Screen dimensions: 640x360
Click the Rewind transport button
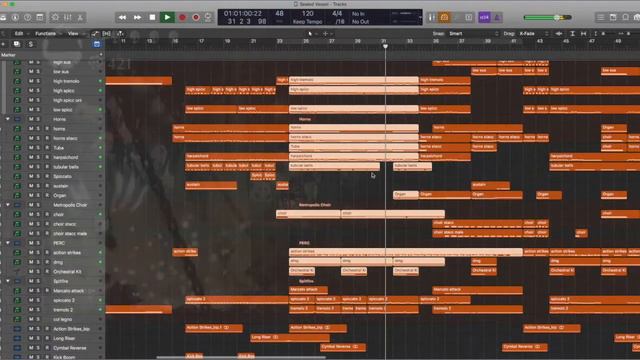pyautogui.click(x=122, y=17)
